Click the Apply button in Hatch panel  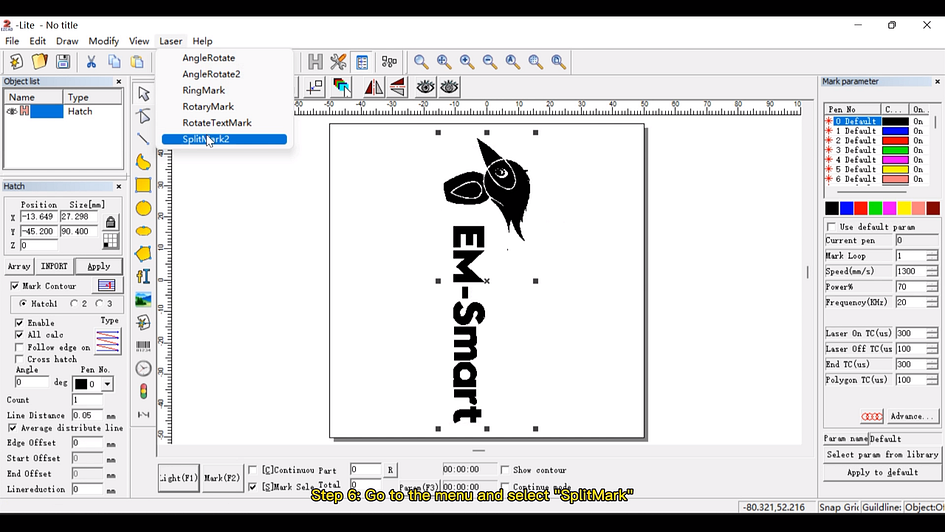click(x=98, y=266)
